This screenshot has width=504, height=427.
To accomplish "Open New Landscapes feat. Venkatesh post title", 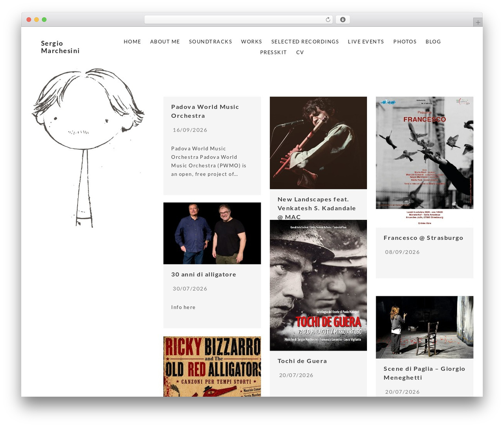I will pyautogui.click(x=317, y=208).
